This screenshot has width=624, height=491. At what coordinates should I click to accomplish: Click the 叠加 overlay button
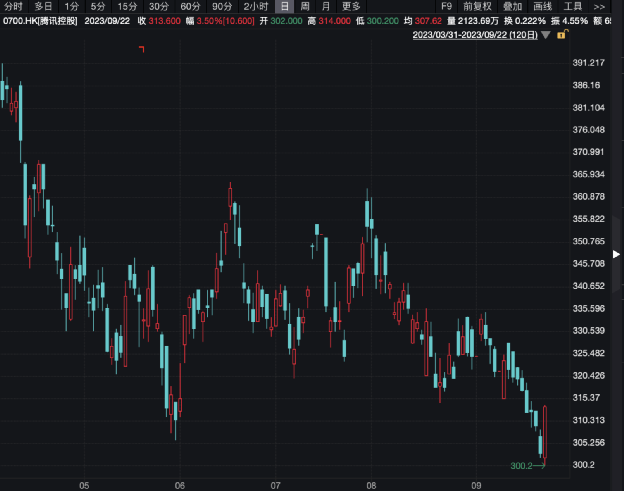(x=513, y=6)
